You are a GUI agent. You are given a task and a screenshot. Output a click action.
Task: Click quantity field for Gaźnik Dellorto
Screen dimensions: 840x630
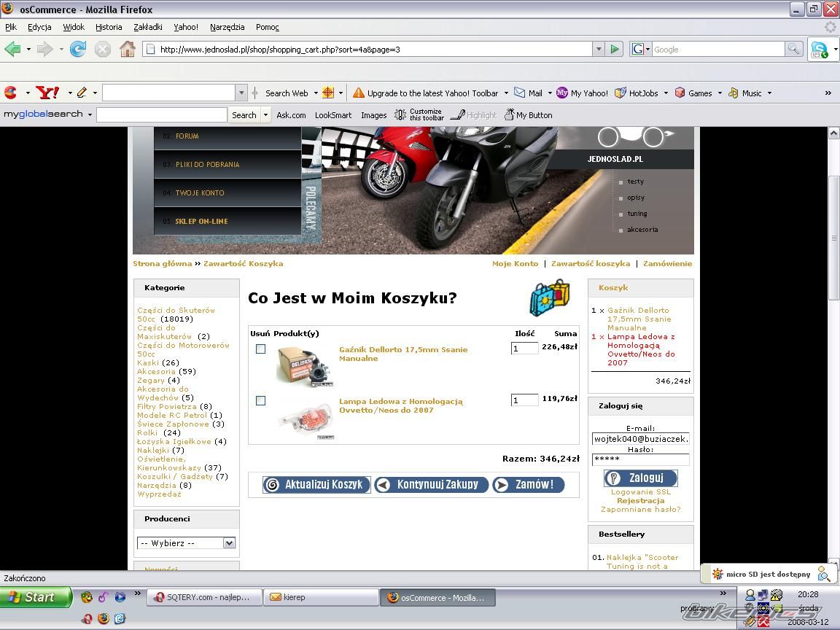pyautogui.click(x=524, y=349)
